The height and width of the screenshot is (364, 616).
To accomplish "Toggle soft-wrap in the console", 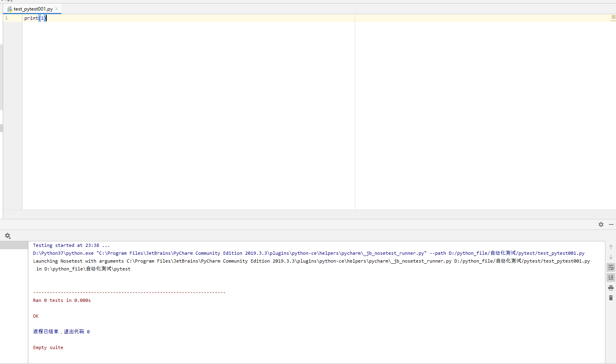I will [x=610, y=267].
